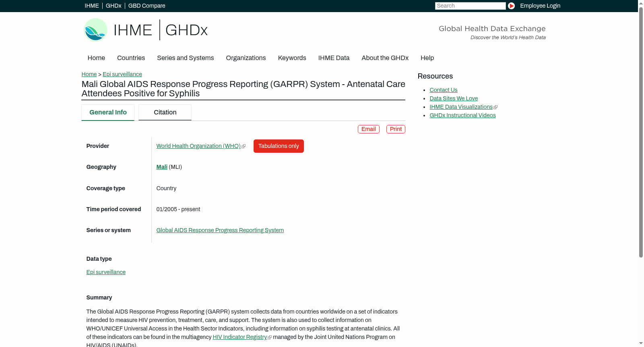Open the Organizations menu
Screen dimensions: 644x347
(x=246, y=58)
